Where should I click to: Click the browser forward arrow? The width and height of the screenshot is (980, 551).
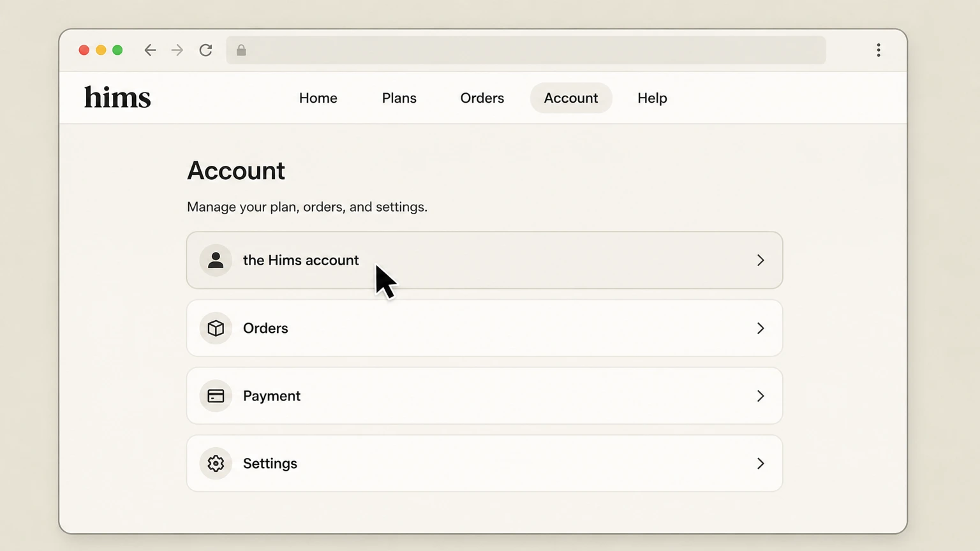177,50
